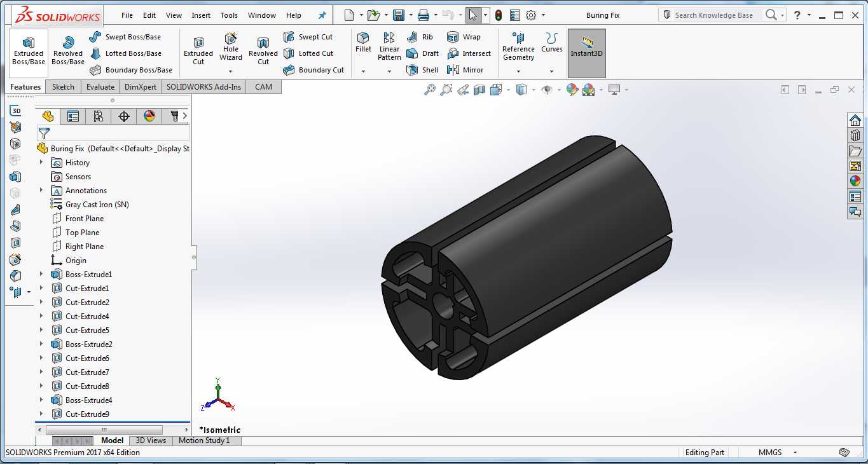
Task: Open the File menu
Action: pyautogui.click(x=127, y=15)
